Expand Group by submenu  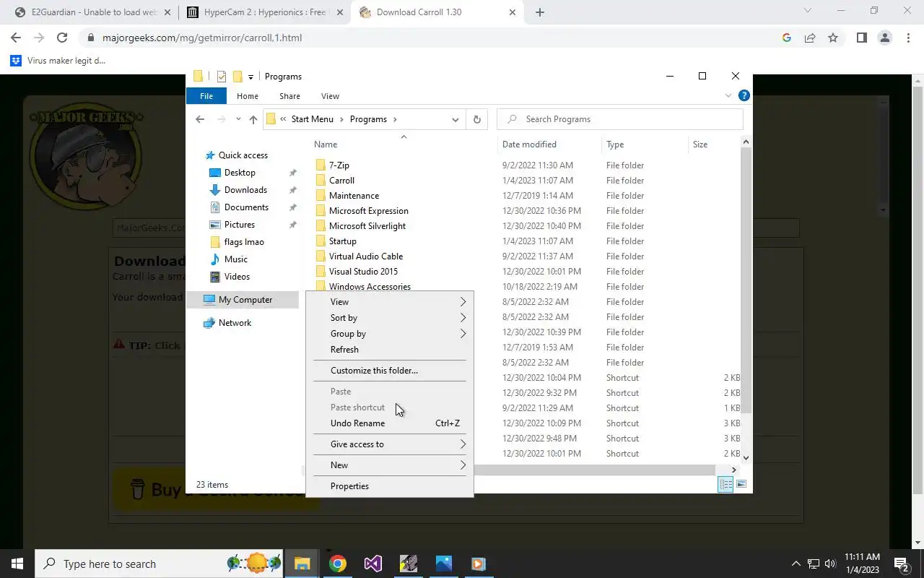click(x=391, y=334)
